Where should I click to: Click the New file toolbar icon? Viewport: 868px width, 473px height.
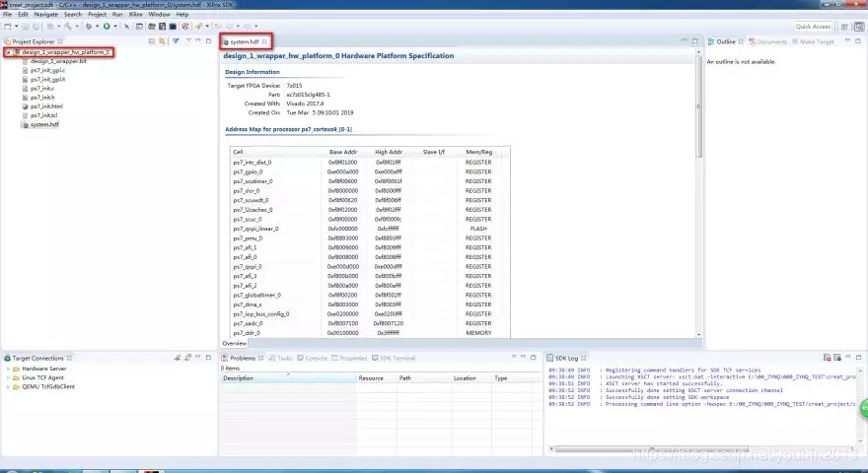[x=7, y=27]
